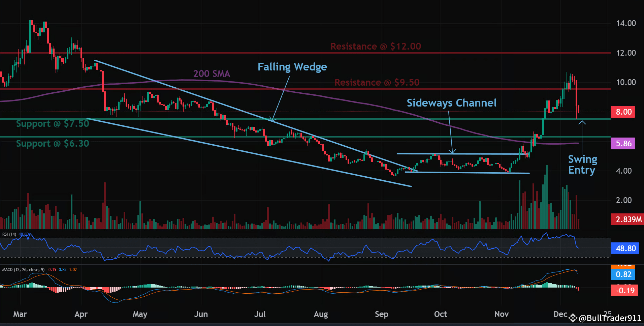Click the red -0.19 MACD histogram badge
Viewport: 644px width, 326px height.
625,290
